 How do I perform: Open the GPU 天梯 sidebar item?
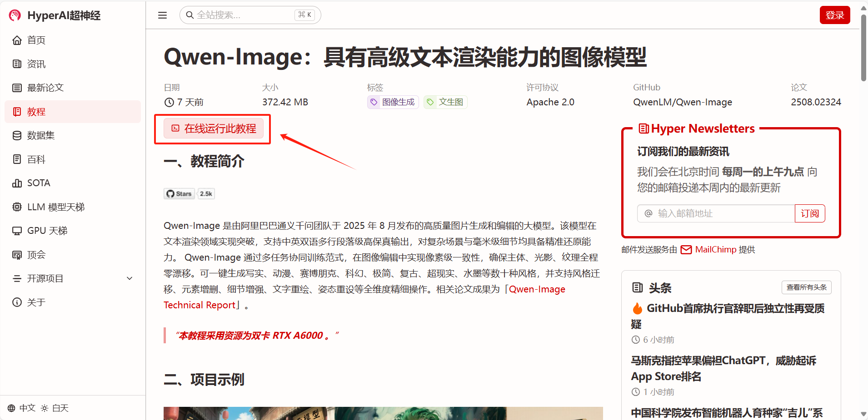point(47,231)
